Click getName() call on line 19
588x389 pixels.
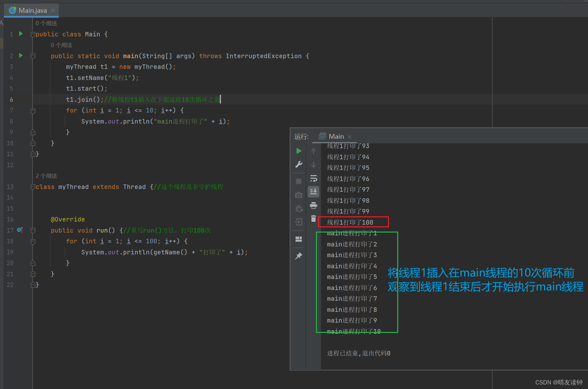click(x=170, y=252)
